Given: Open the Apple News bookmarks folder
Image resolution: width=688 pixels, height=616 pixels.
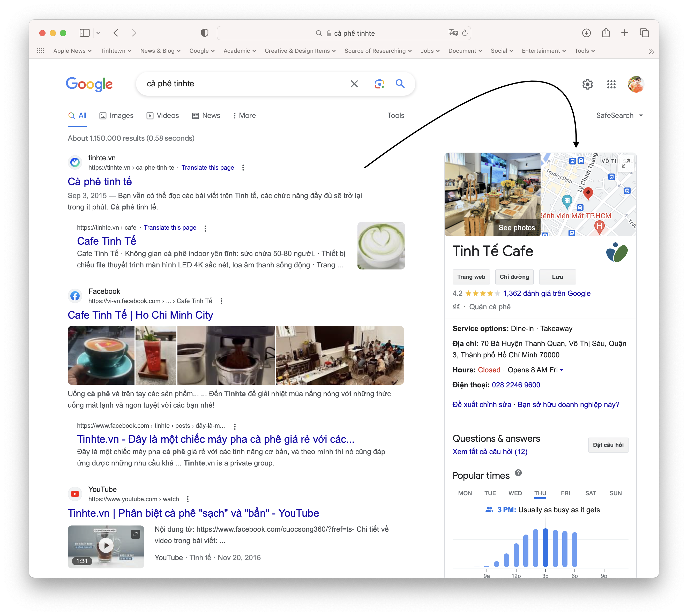Looking at the screenshot, I should point(72,51).
